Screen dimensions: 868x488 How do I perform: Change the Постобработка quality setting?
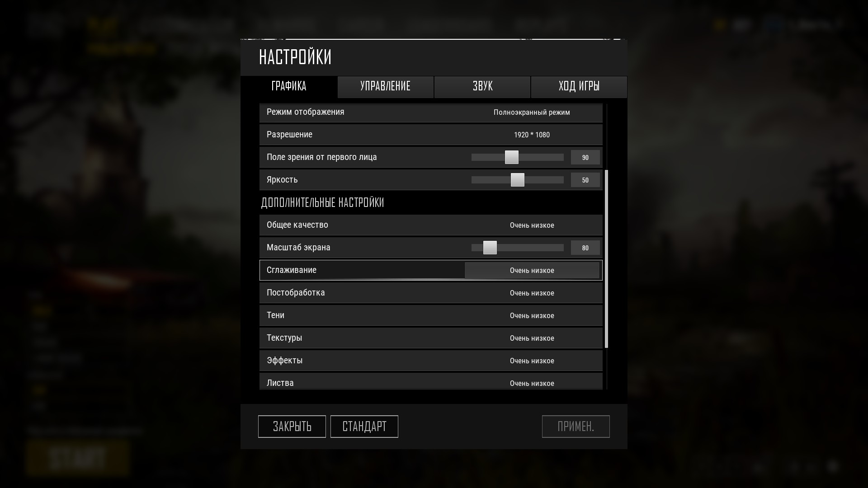click(x=532, y=293)
